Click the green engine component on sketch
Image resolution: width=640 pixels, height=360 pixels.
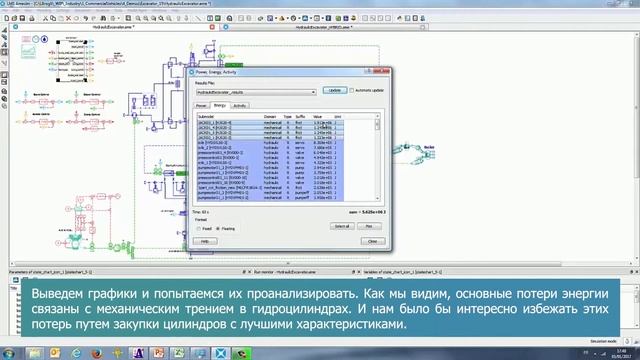(x=75, y=242)
